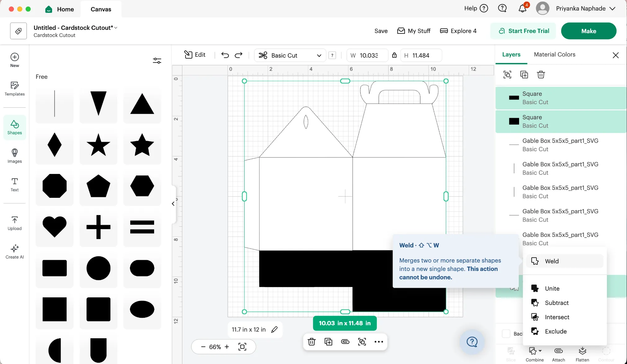Zoom out with the minus button

tap(203, 347)
